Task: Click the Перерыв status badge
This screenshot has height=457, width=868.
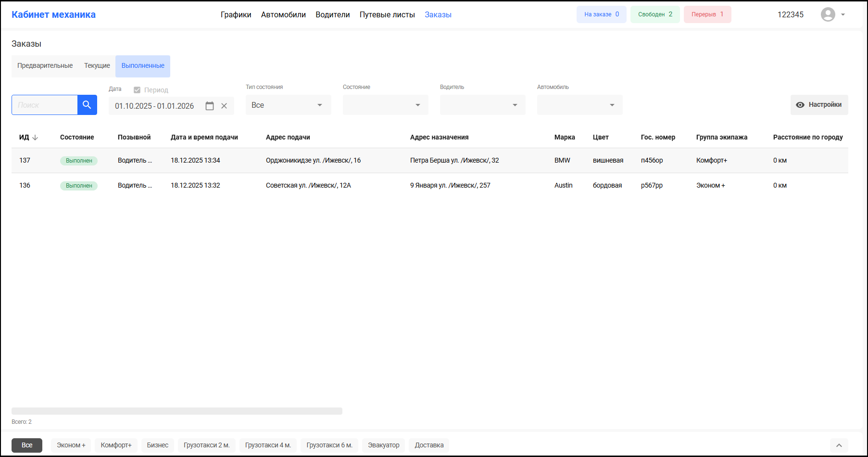Action: 707,14
